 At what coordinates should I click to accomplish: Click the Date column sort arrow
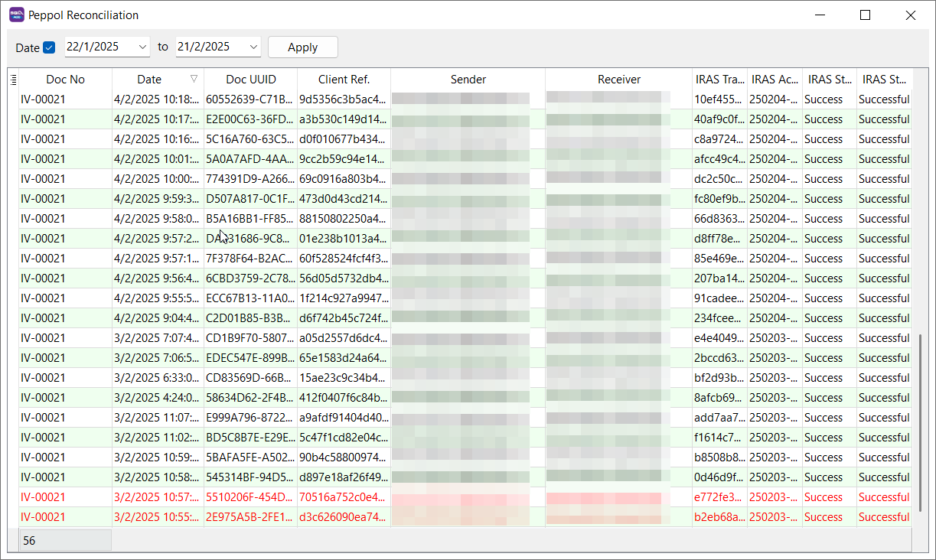pyautogui.click(x=194, y=79)
